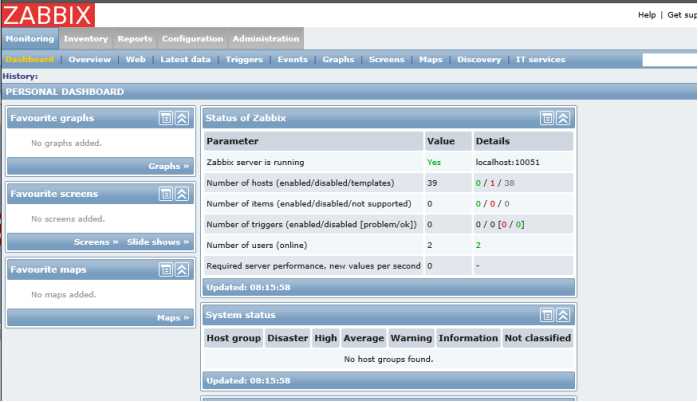Click 'localhost:10051' details cell
698x402 pixels.
click(x=507, y=162)
